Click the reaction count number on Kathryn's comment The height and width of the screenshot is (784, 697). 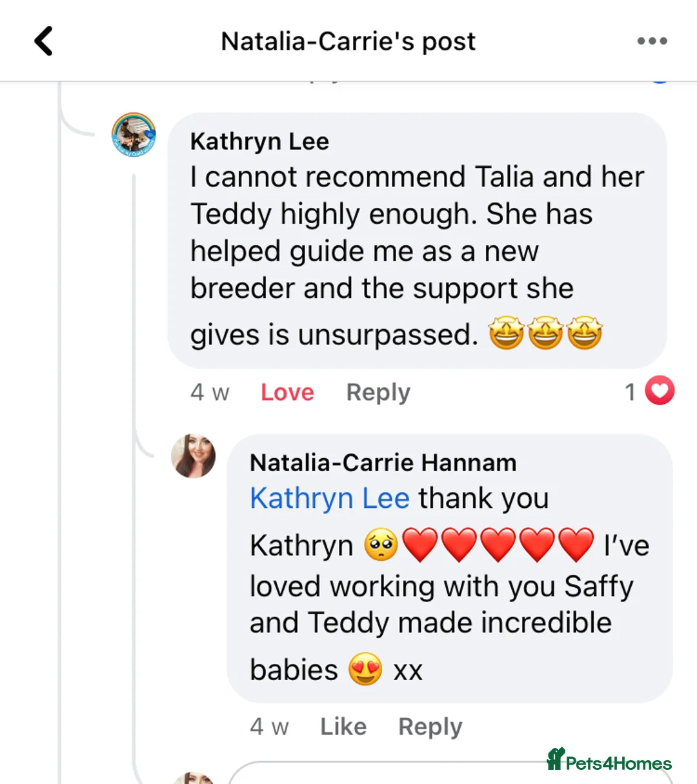629,391
